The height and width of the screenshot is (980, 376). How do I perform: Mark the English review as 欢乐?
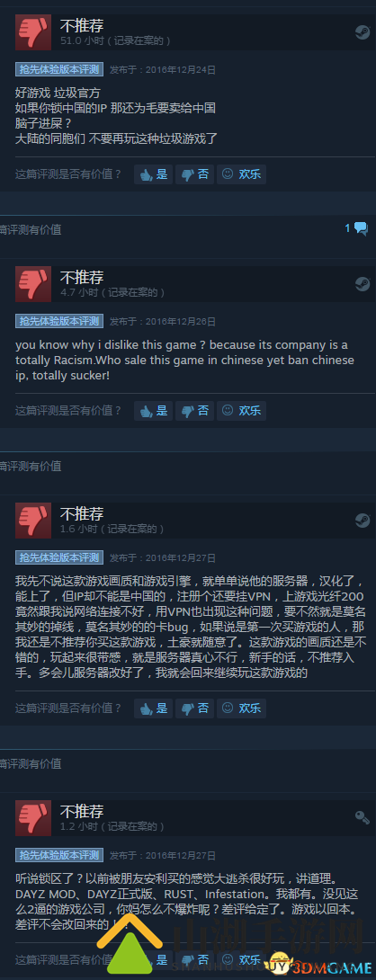241,411
